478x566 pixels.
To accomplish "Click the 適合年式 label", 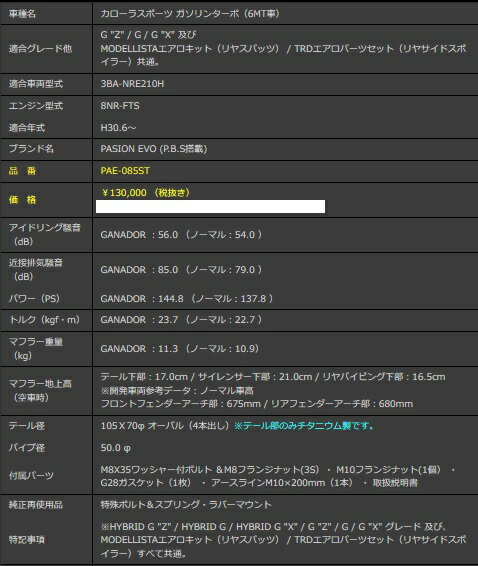I will pos(27,128).
